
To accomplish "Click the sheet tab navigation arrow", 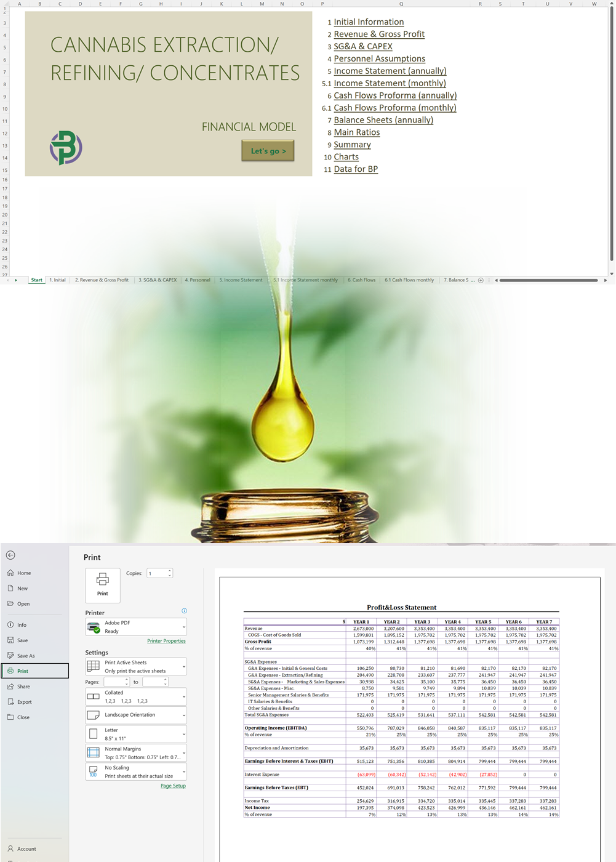I will click(x=16, y=280).
